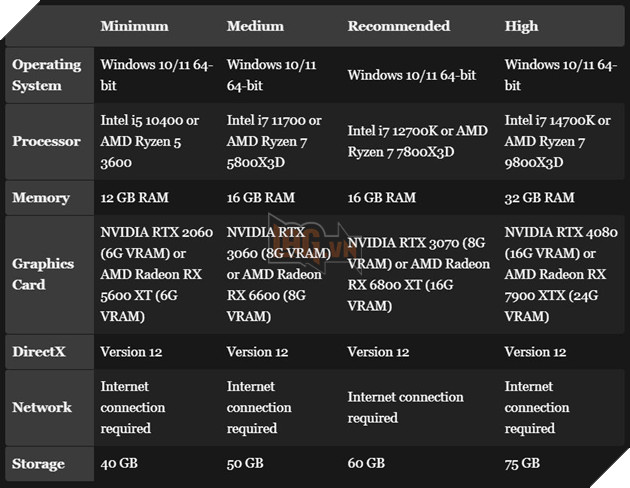Click the 40 GB storage cell
The height and width of the screenshot is (488, 630).
pos(119,464)
